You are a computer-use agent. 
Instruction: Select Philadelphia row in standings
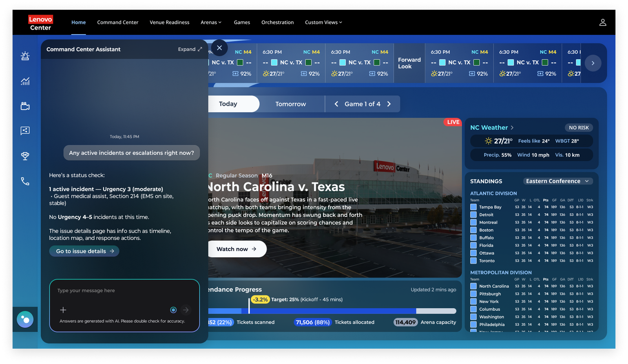[532, 324]
